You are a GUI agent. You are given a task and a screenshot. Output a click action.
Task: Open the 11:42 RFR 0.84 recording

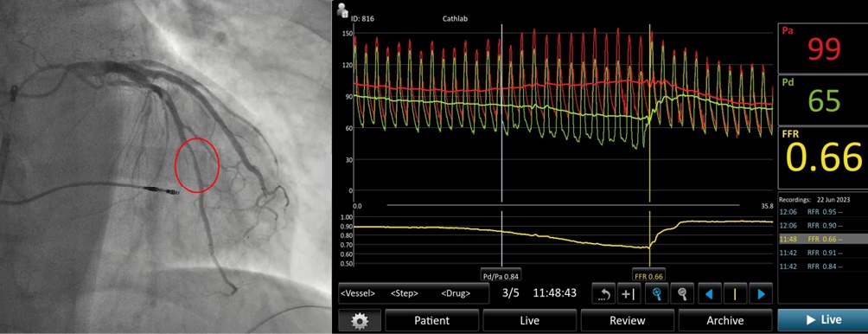(822, 267)
